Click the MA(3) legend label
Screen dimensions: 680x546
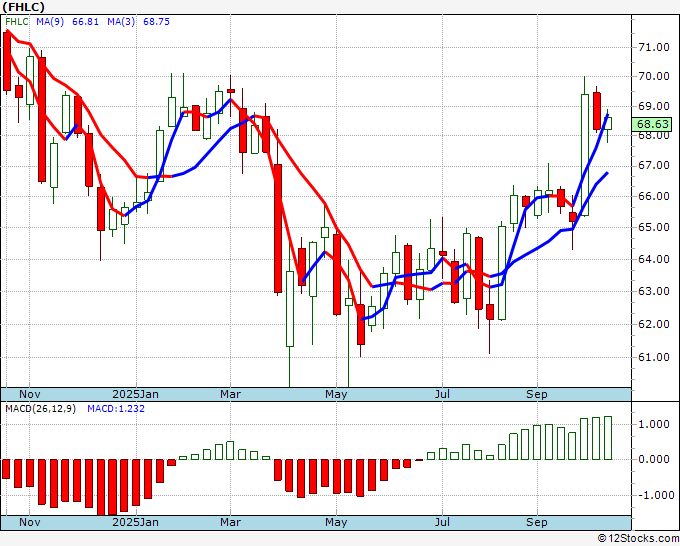tap(121, 22)
